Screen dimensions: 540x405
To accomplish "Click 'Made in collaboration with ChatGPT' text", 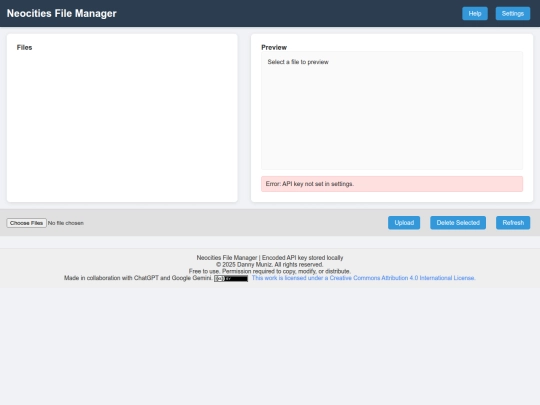I will point(138,278).
